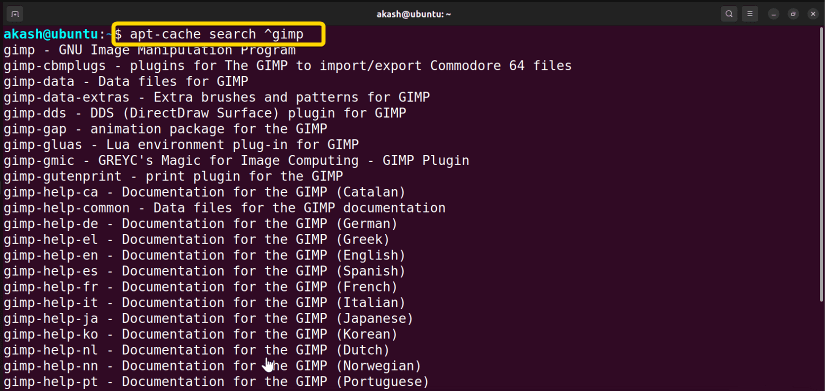Select the 'gimp-data - Data files' line
This screenshot has width=825, height=391.
tap(126, 82)
